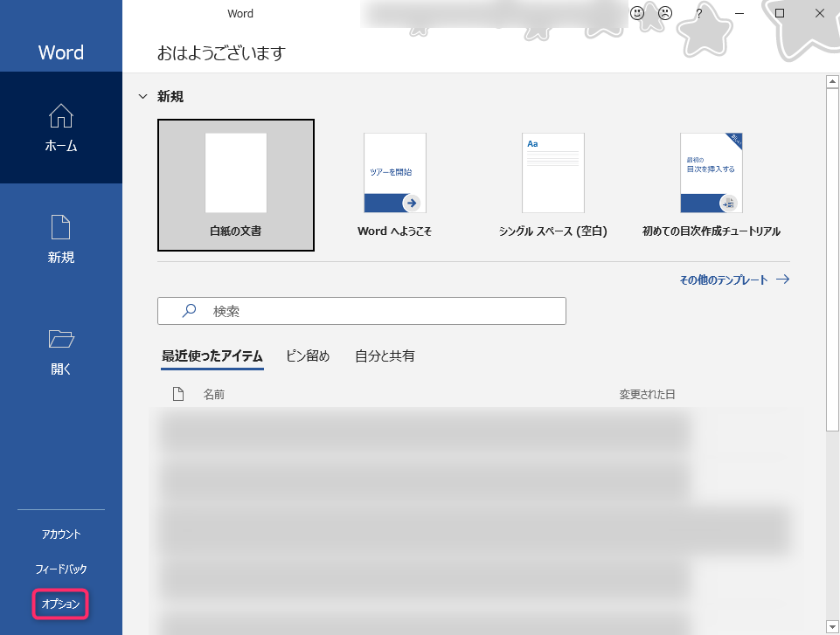Collapse the 新規 section chevron

(143, 96)
